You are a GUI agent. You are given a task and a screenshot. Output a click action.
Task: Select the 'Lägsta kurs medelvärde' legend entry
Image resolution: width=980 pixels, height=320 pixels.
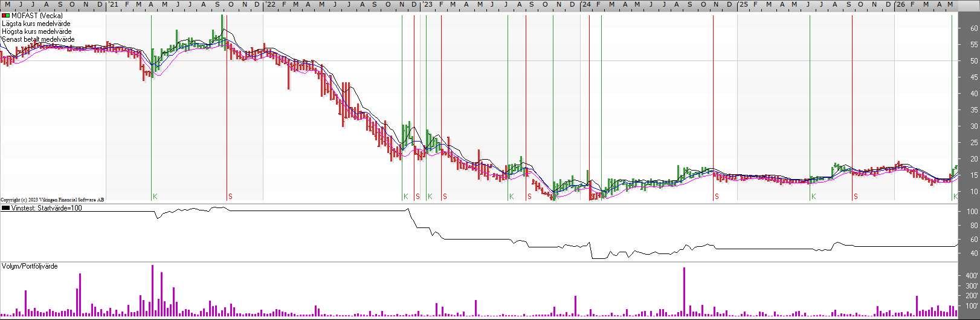click(36, 24)
